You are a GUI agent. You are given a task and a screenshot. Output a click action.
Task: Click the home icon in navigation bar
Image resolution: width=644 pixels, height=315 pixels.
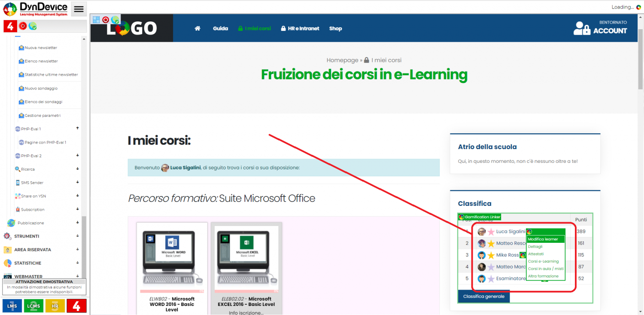[x=197, y=28]
